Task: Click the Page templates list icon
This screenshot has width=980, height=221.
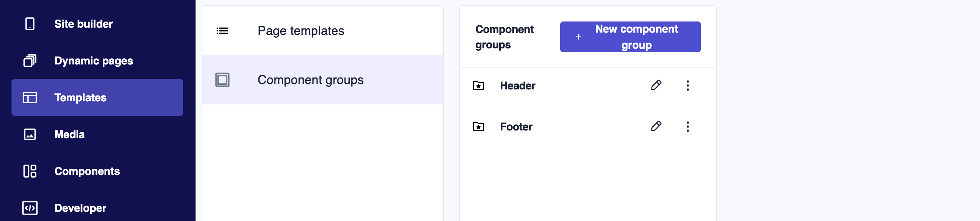Action: pyautogui.click(x=222, y=31)
